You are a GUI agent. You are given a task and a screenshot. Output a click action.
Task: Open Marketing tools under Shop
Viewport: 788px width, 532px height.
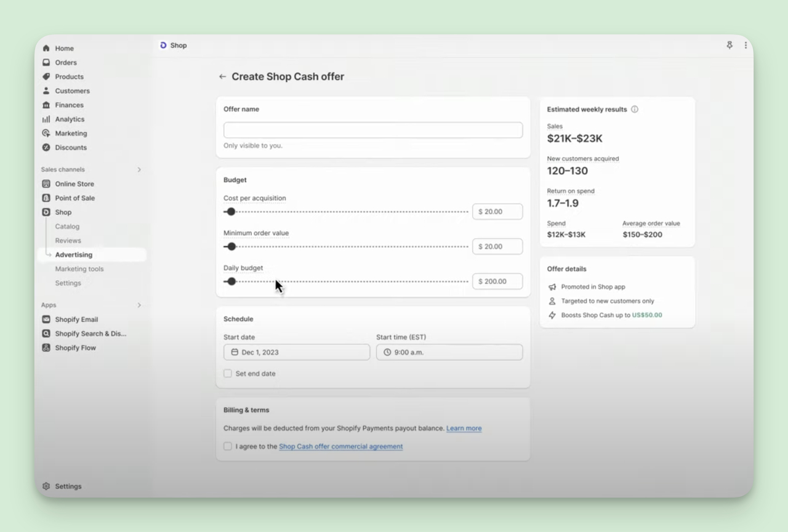(x=79, y=268)
